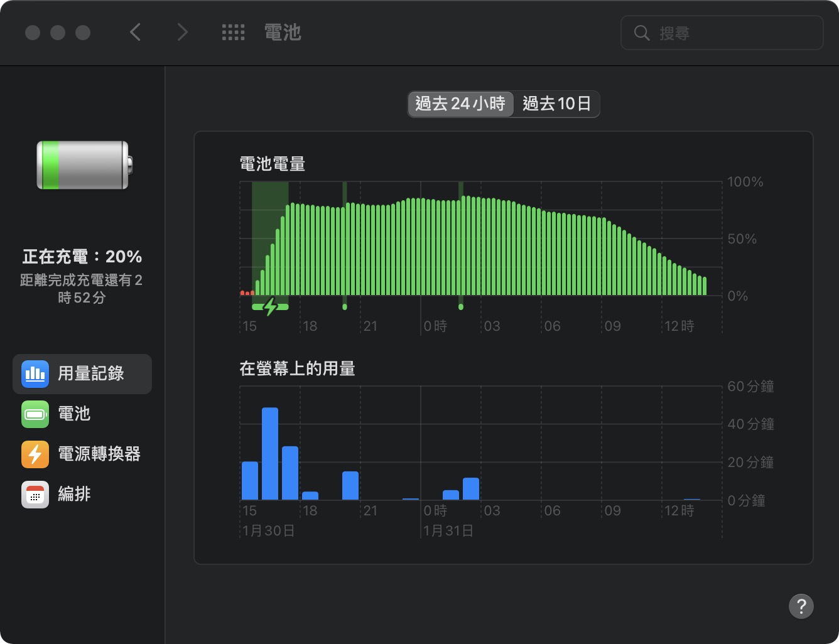
Task: Select 編排 in the sidebar
Action: [x=74, y=495]
